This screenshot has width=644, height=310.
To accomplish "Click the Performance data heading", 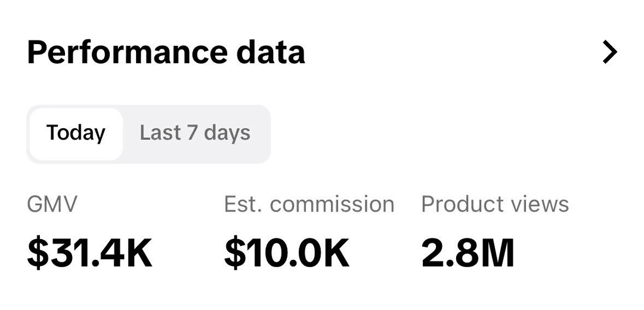I will (x=166, y=52).
